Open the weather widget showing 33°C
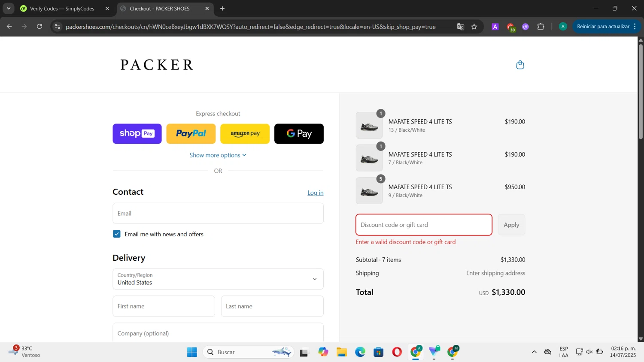This screenshot has height=362, width=644. click(25, 352)
